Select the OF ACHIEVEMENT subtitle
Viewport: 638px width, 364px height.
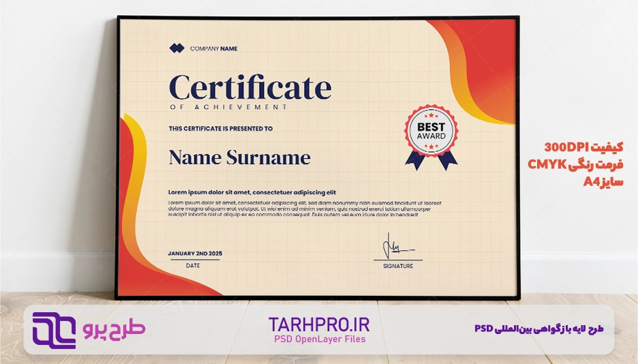pos(228,107)
